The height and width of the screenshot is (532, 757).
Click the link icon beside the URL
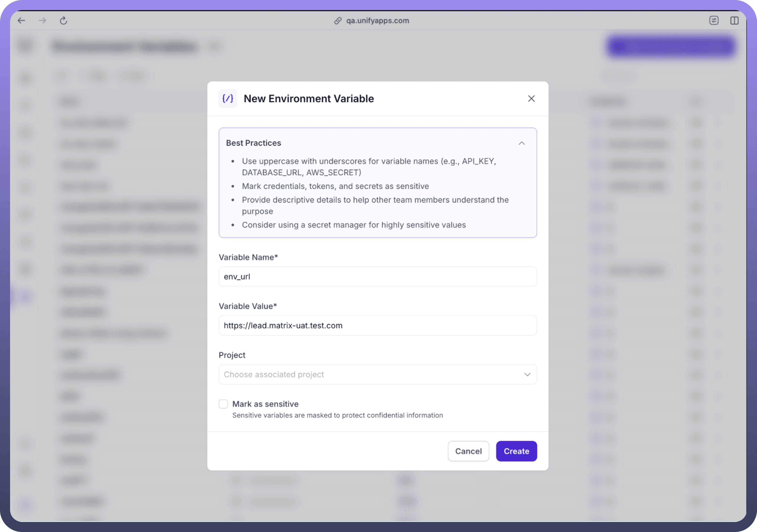tap(338, 20)
